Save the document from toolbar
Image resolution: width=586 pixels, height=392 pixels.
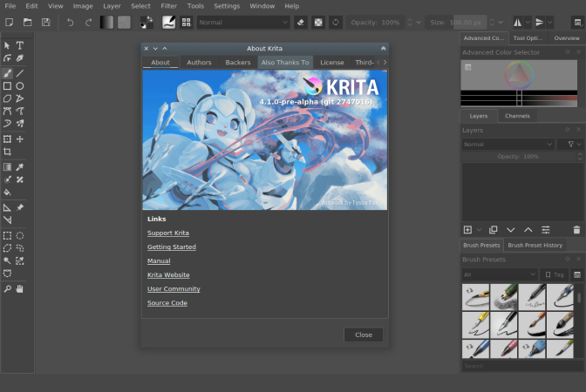tap(45, 23)
